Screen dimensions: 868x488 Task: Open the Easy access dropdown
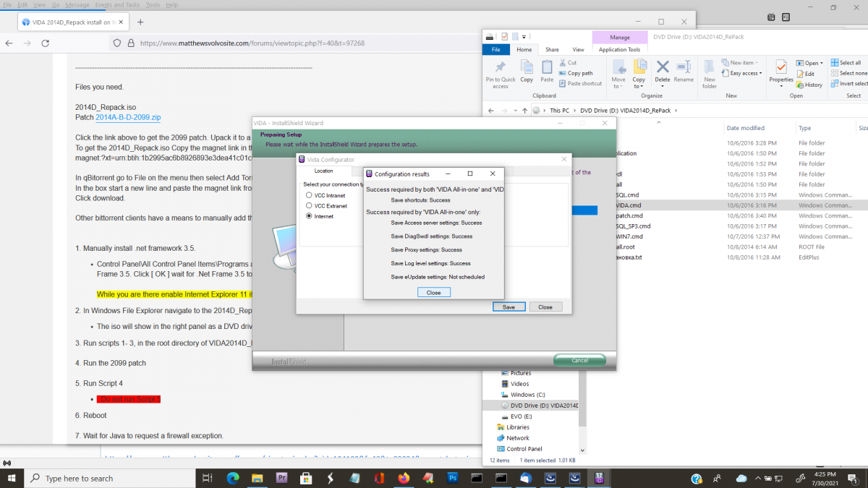click(741, 73)
